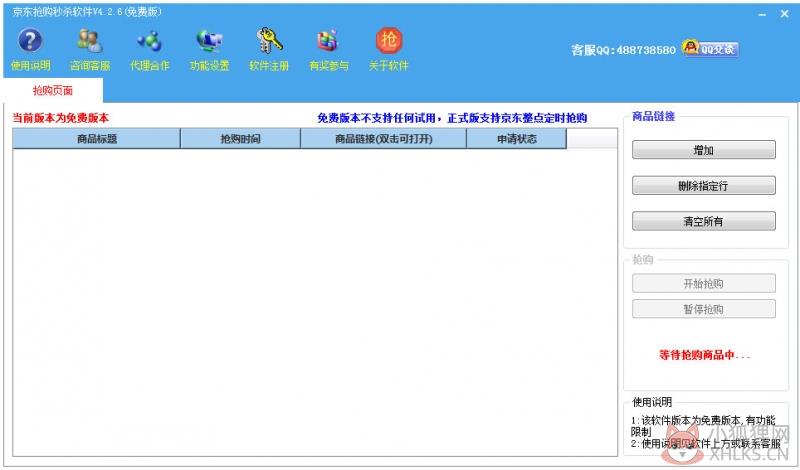Open the 代理合作 agent cooperation icon
The image size is (800, 470).
(149, 49)
